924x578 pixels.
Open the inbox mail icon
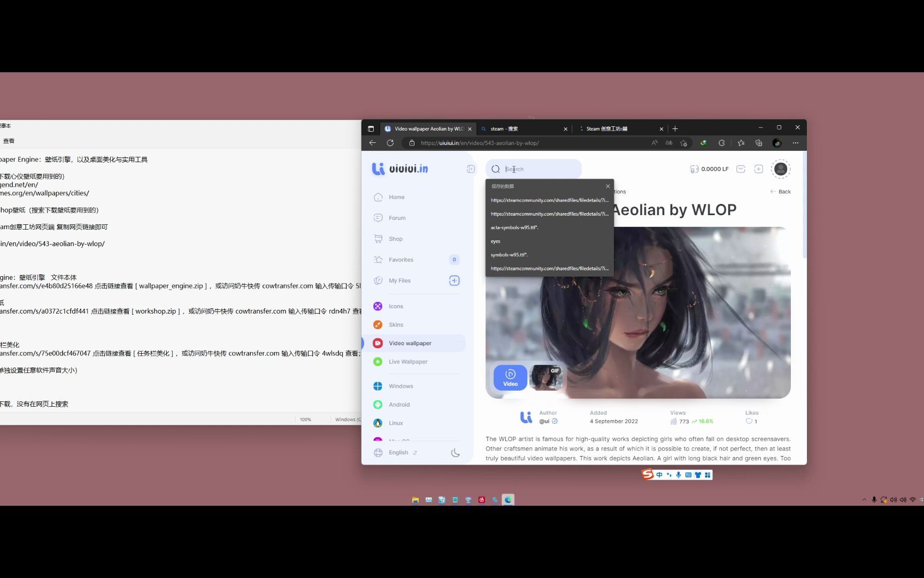tap(741, 169)
